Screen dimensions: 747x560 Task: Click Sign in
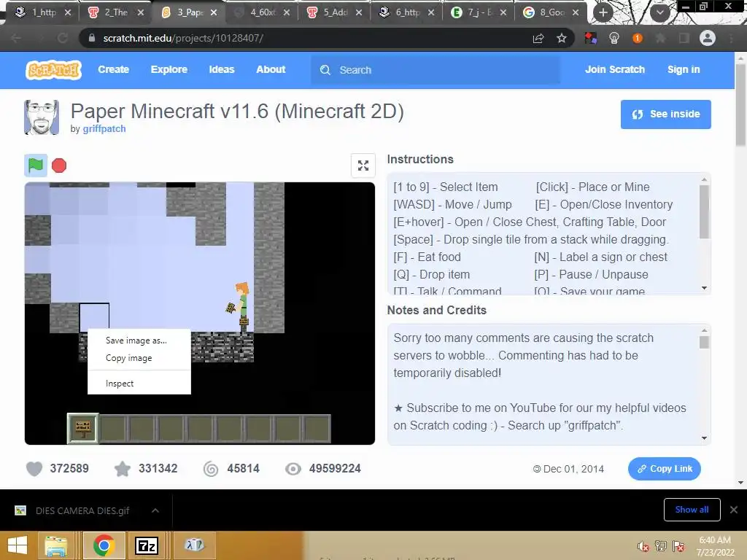[684, 69]
